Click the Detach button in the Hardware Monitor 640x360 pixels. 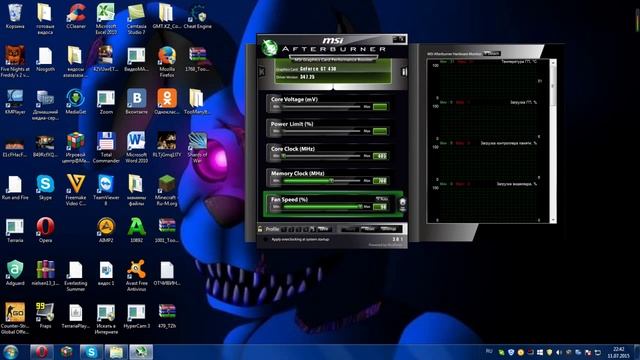[x=492, y=53]
